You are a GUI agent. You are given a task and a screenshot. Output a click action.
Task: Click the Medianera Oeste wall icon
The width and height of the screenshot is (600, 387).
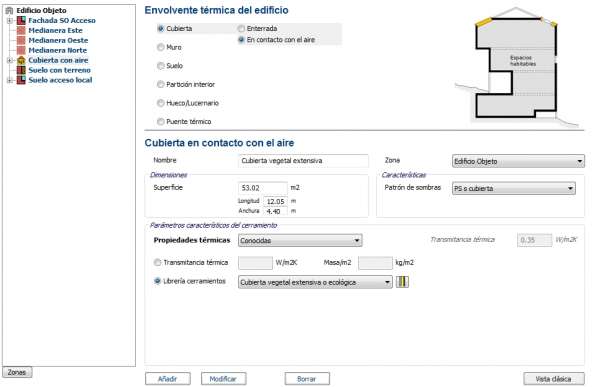pyautogui.click(x=21, y=40)
